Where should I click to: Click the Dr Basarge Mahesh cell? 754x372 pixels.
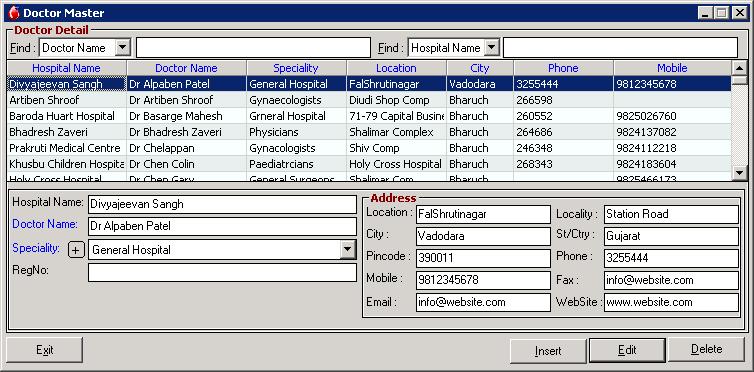click(x=186, y=116)
